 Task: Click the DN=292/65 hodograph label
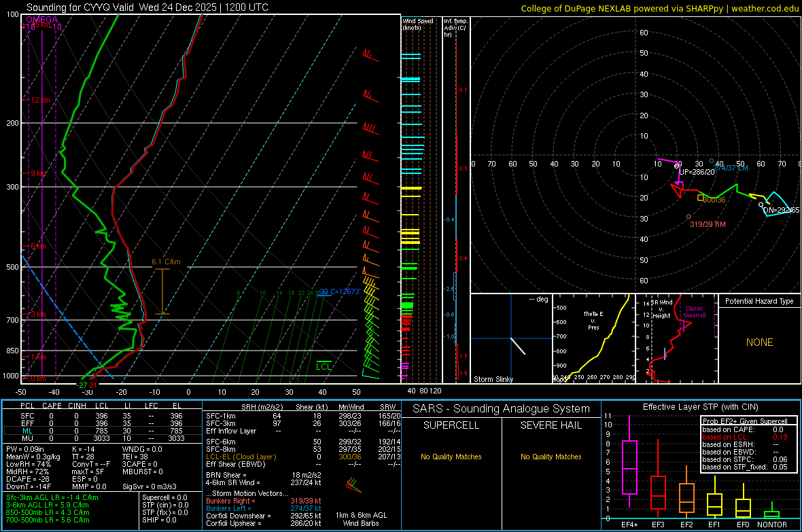coord(781,210)
